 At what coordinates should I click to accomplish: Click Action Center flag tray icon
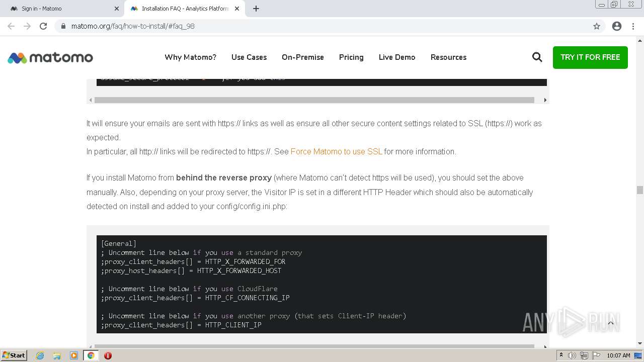point(596,355)
